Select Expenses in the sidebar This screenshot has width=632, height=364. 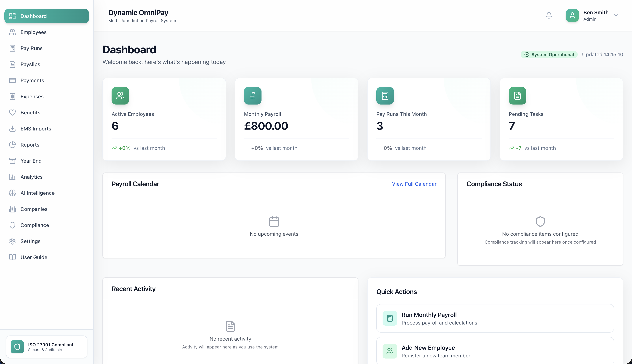pos(46,96)
